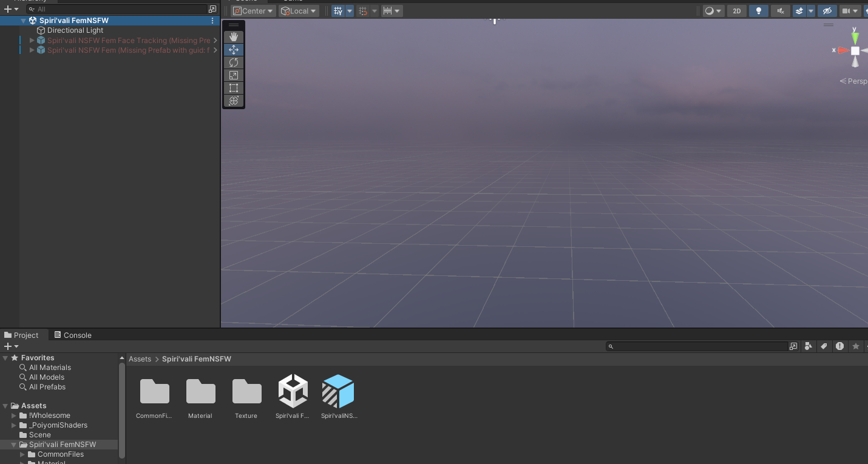Viewport: 868px width, 464px height.
Task: Expand the _PoiyomiShaders folder
Action: click(x=14, y=425)
